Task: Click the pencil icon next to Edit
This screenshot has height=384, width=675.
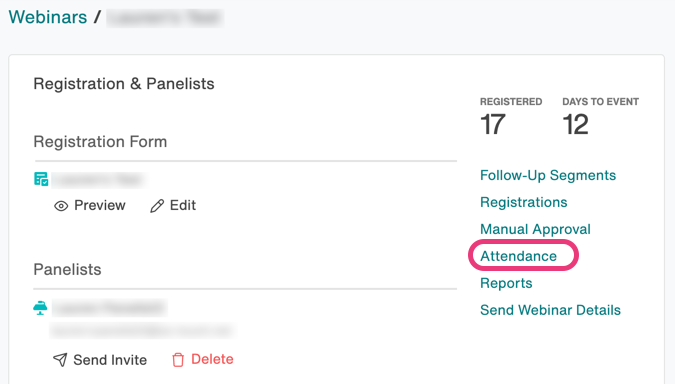Action: [157, 206]
